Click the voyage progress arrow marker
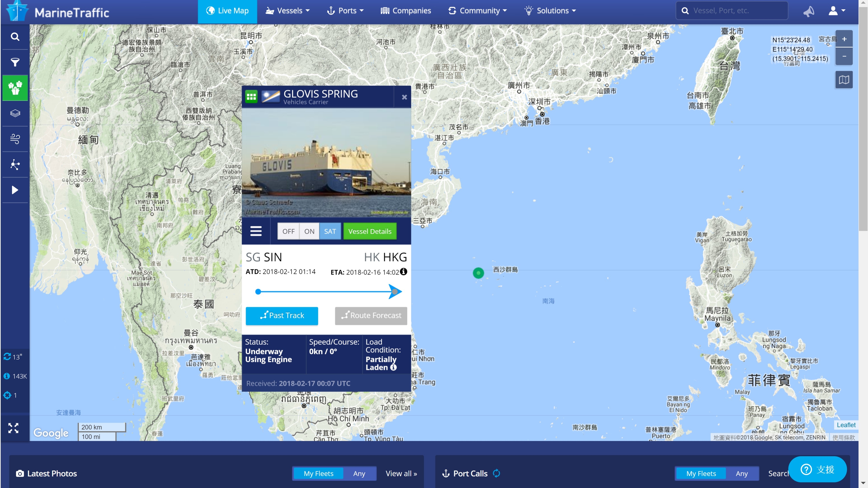868x488 pixels. click(x=395, y=291)
